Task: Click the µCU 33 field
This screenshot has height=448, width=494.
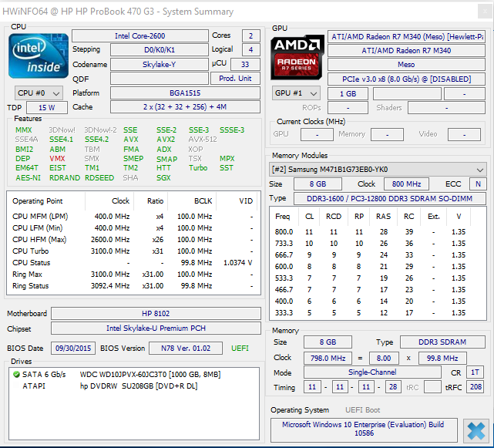Action: pos(245,65)
